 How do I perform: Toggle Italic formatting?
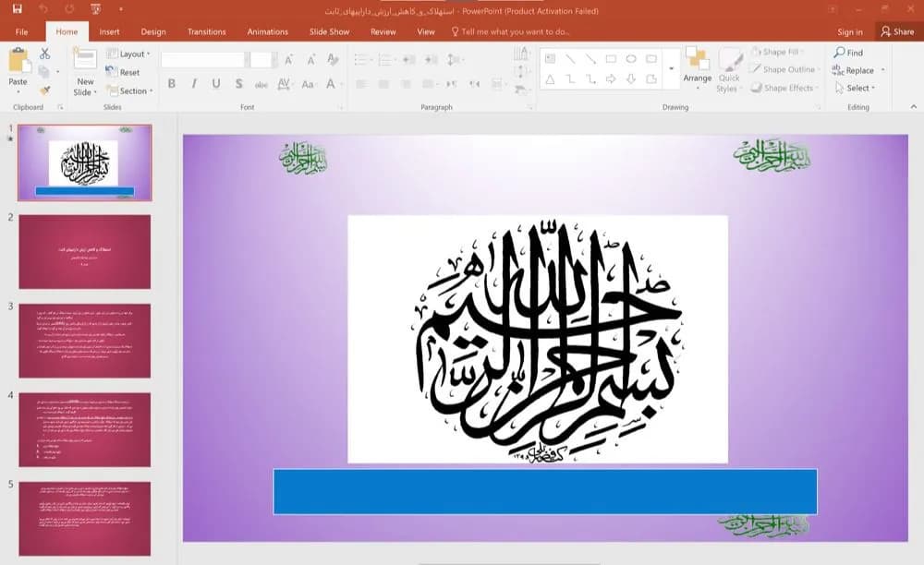click(x=194, y=84)
